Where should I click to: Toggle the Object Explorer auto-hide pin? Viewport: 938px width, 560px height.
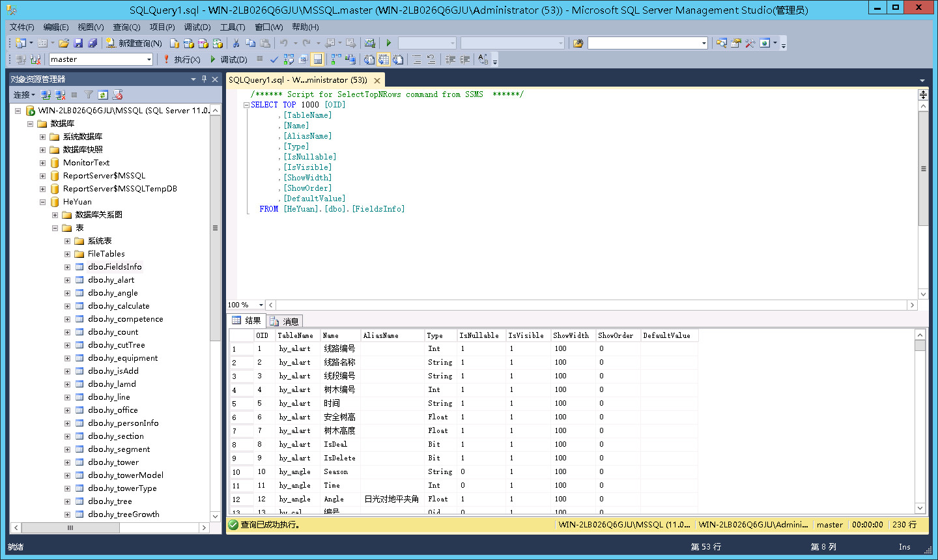point(204,79)
